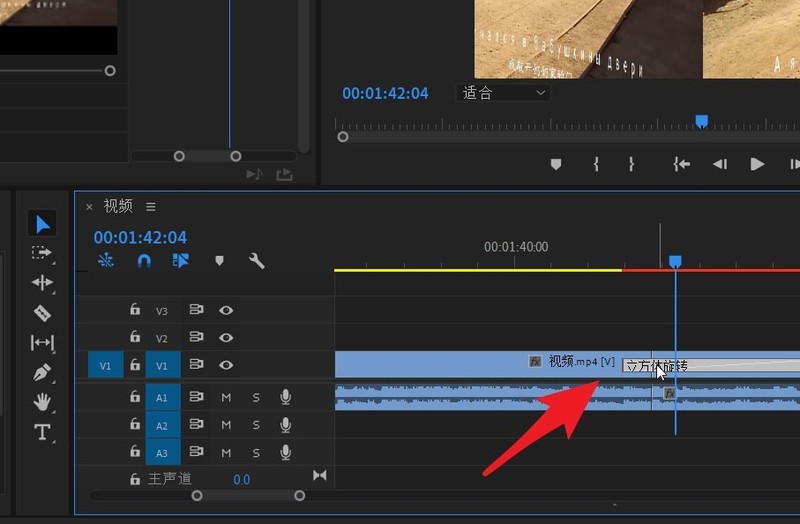Select the Hand tool
Screen dimensions: 800x524
click(42, 403)
